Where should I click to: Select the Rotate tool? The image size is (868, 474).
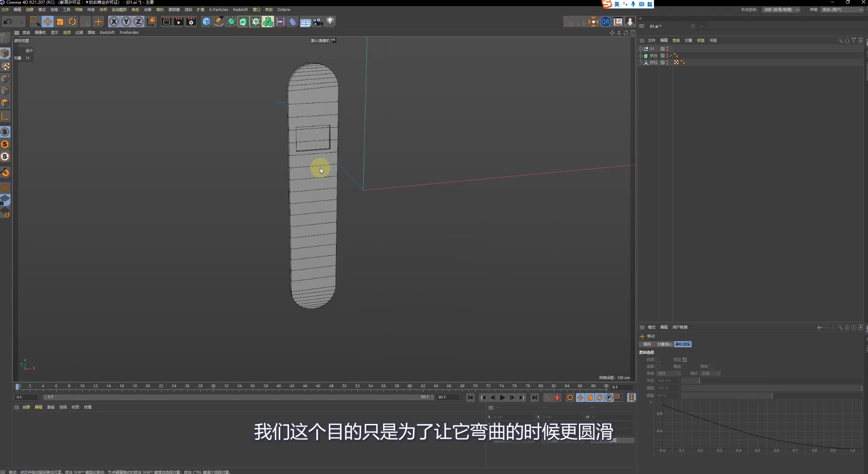72,22
